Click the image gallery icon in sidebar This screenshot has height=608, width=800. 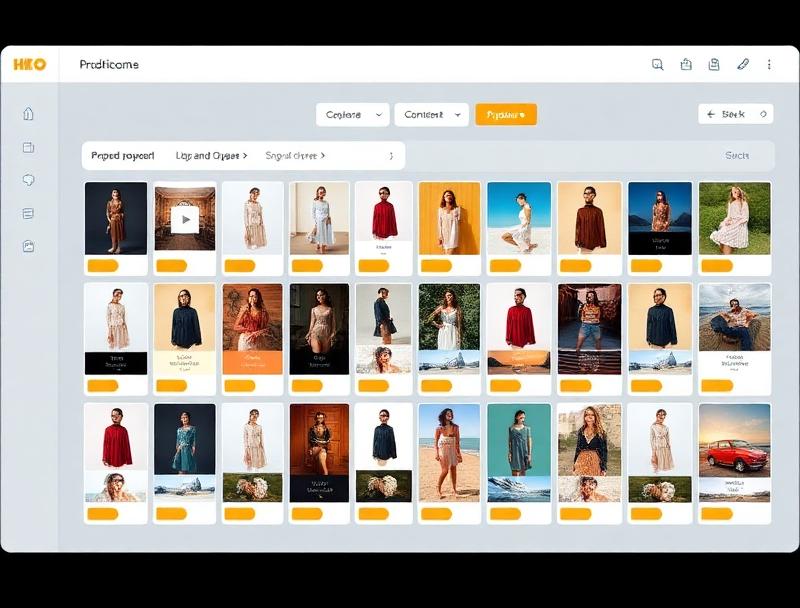click(x=28, y=246)
